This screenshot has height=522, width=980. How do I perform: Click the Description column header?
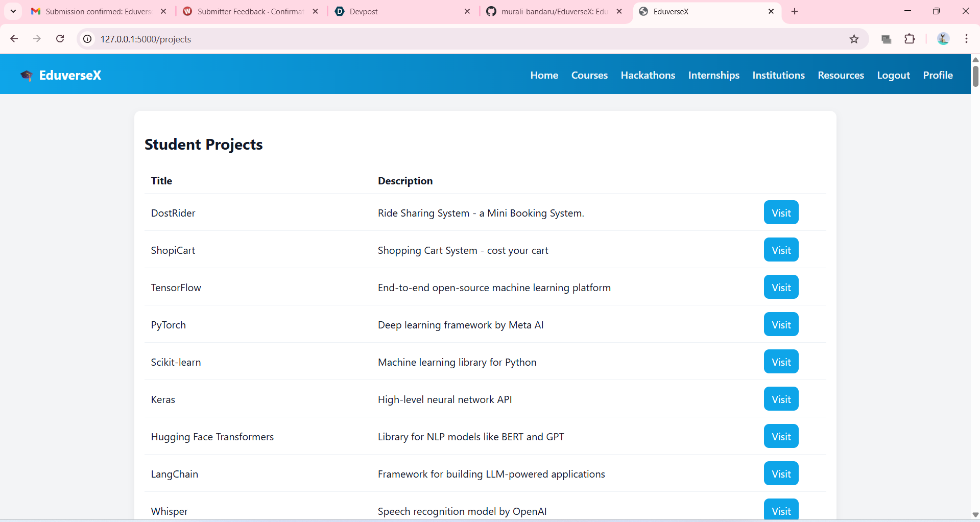pyautogui.click(x=405, y=181)
